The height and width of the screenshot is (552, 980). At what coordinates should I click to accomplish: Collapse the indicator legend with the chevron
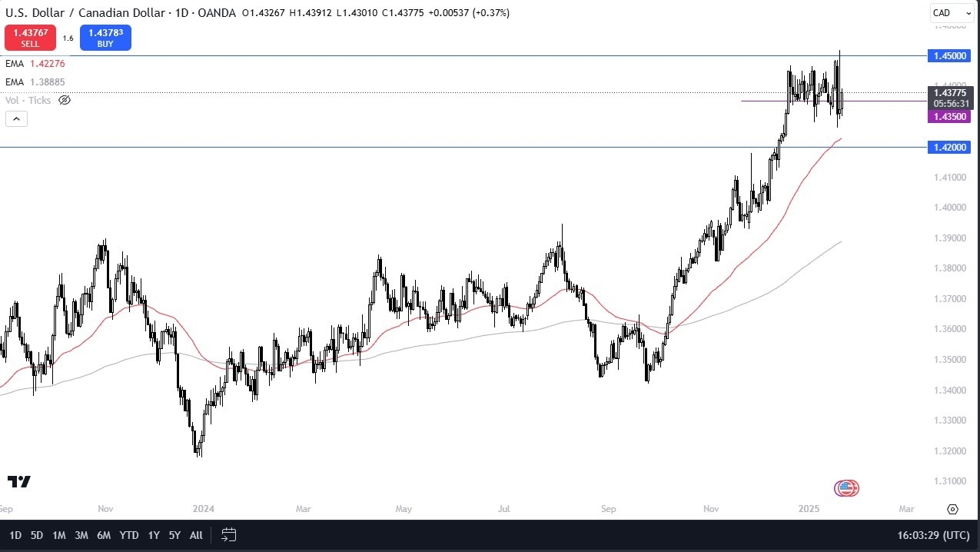pos(16,118)
